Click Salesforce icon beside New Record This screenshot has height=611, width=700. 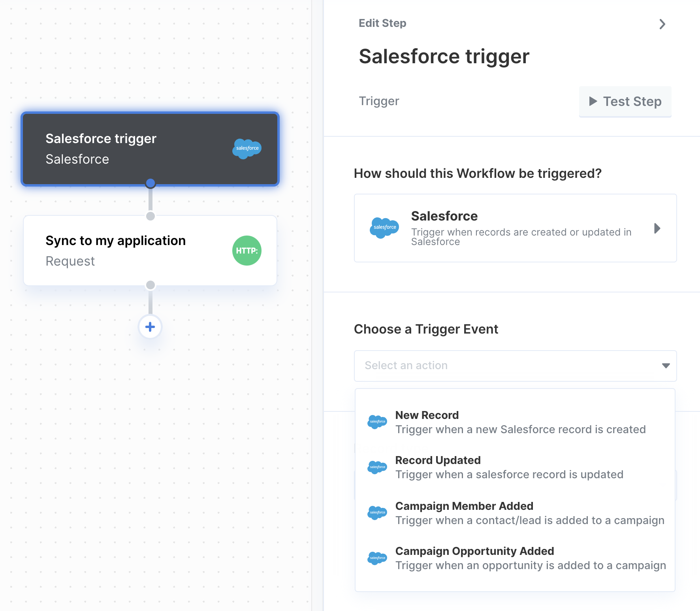click(x=377, y=422)
